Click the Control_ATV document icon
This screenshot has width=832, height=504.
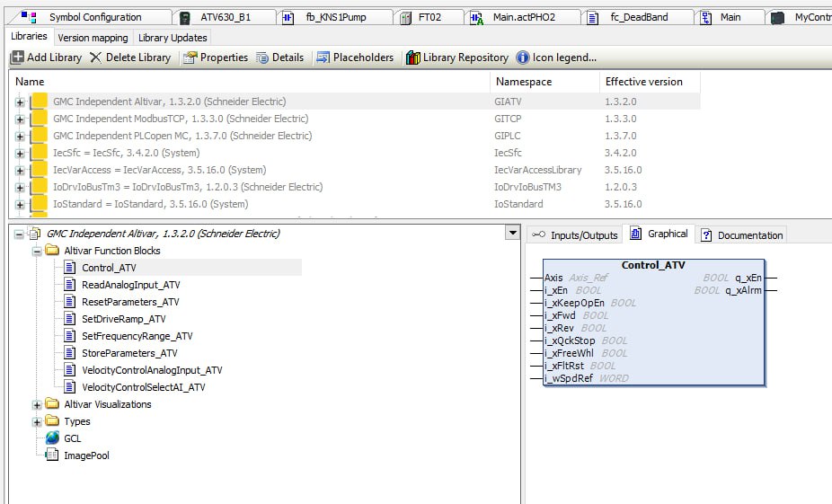pos(69,267)
